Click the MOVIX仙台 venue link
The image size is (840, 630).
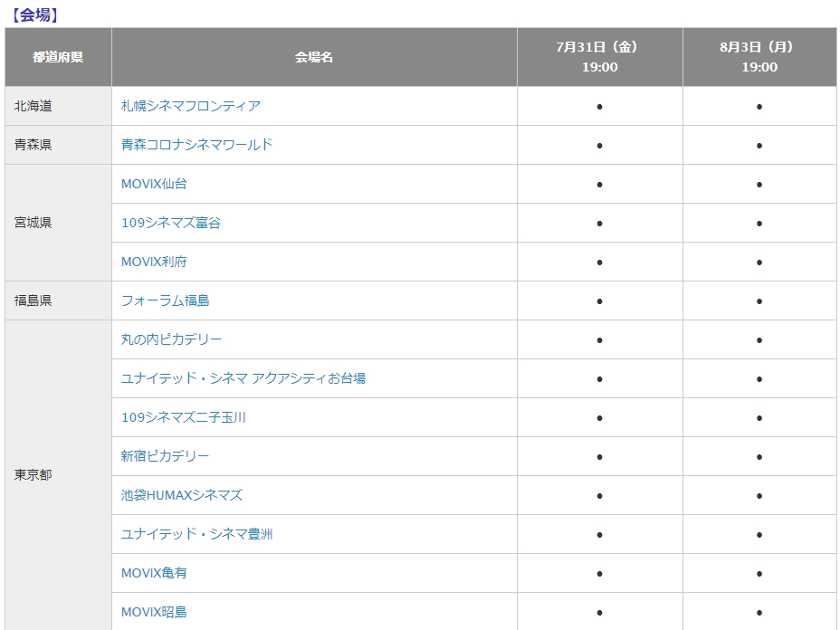click(154, 184)
